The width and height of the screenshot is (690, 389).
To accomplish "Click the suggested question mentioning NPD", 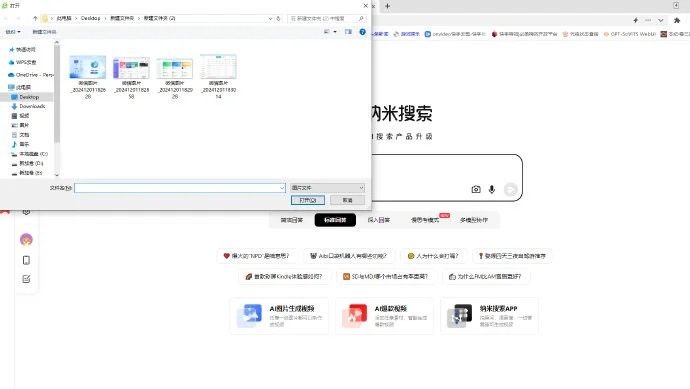I will tap(257, 256).
